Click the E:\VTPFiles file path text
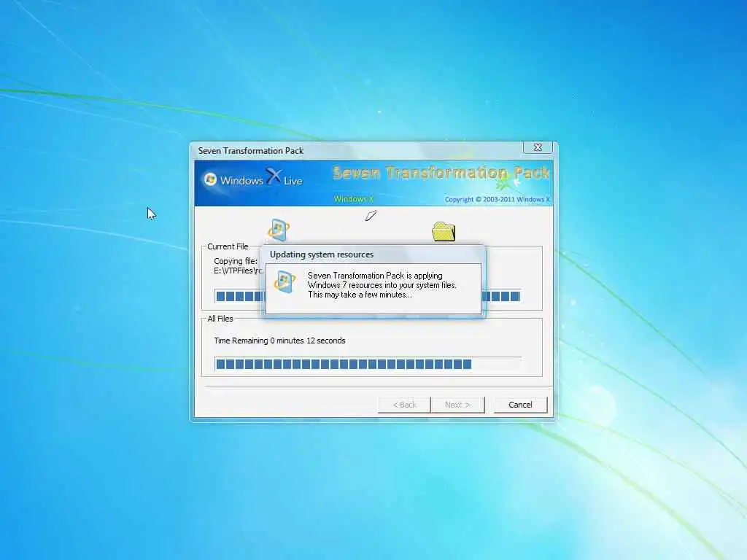This screenshot has width=747, height=560. pyautogui.click(x=238, y=271)
